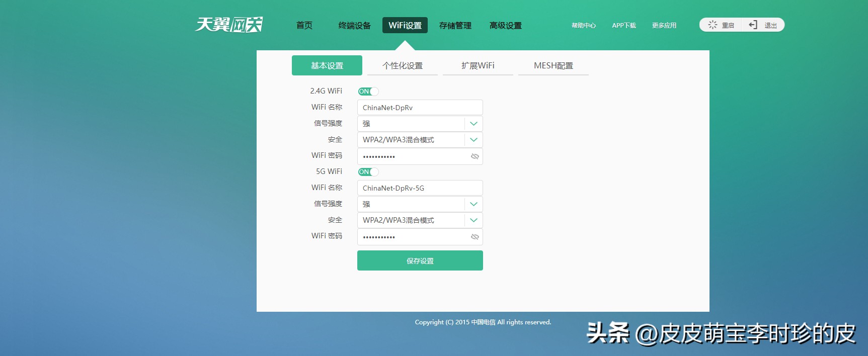Image resolution: width=868 pixels, height=356 pixels.
Task: Show 2.4G WiFi password via eye icon
Action: [x=475, y=156]
